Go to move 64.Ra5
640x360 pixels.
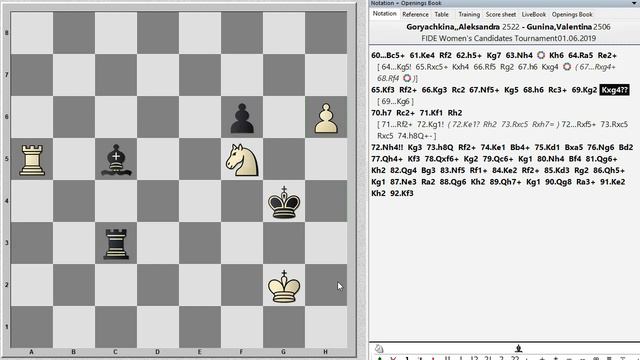(x=580, y=55)
